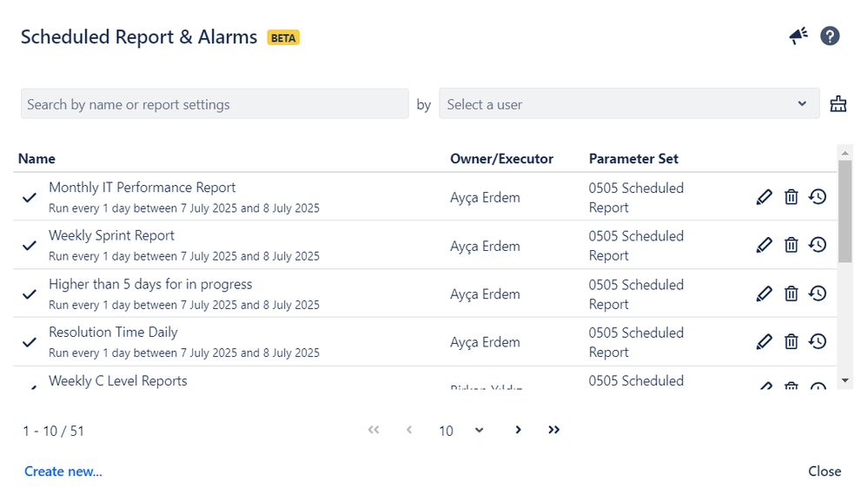View run history of Resolution Time Daily
The height and width of the screenshot is (501, 868).
pos(817,341)
